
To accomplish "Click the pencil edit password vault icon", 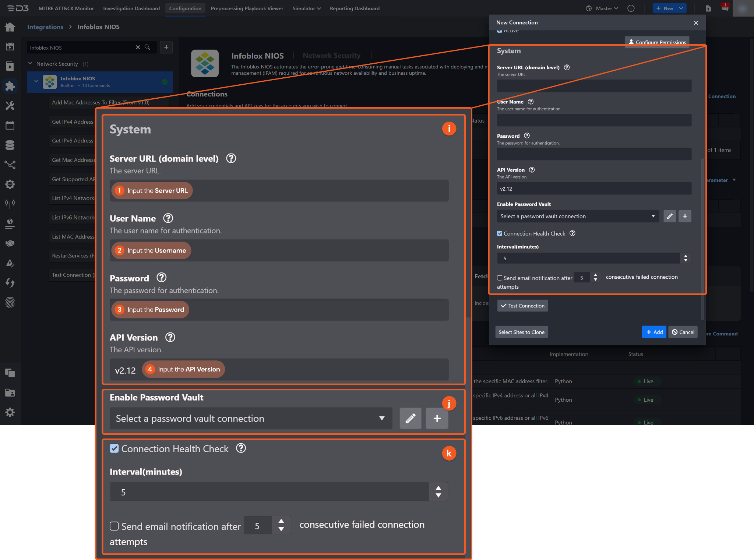I will click(x=669, y=216).
